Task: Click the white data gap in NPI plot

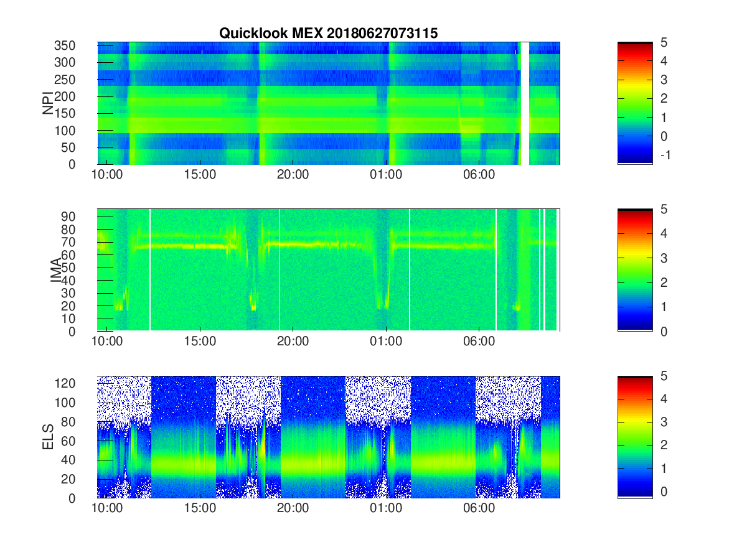Action: coord(525,103)
